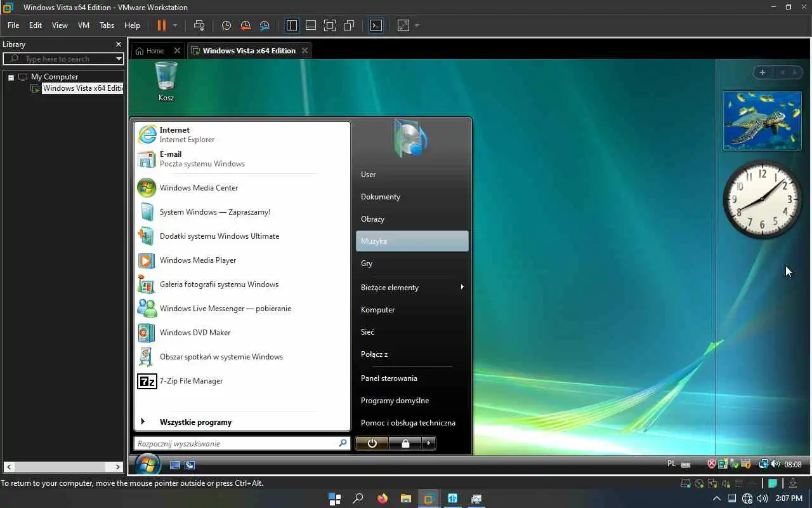Click the sidebar add gadget plus button
The image size is (812, 508).
pos(763,72)
